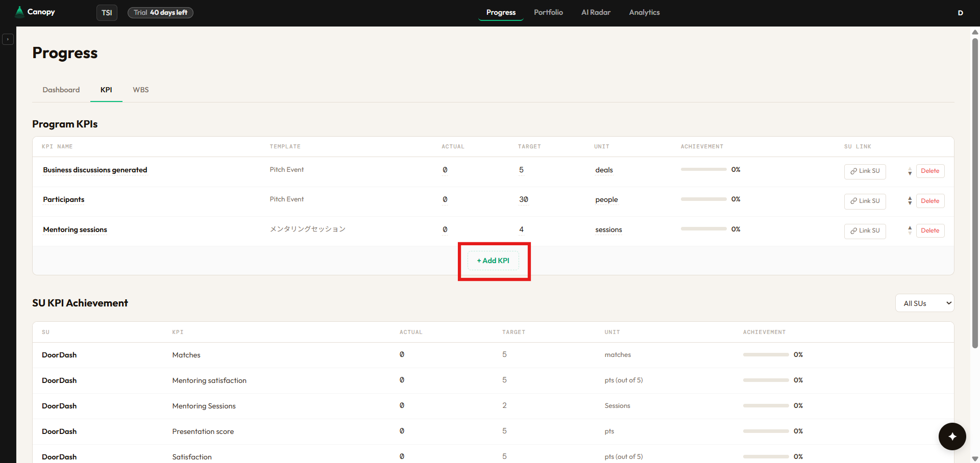Open the TSI workspace switcher
Screen dimensions: 980x463
click(107, 13)
